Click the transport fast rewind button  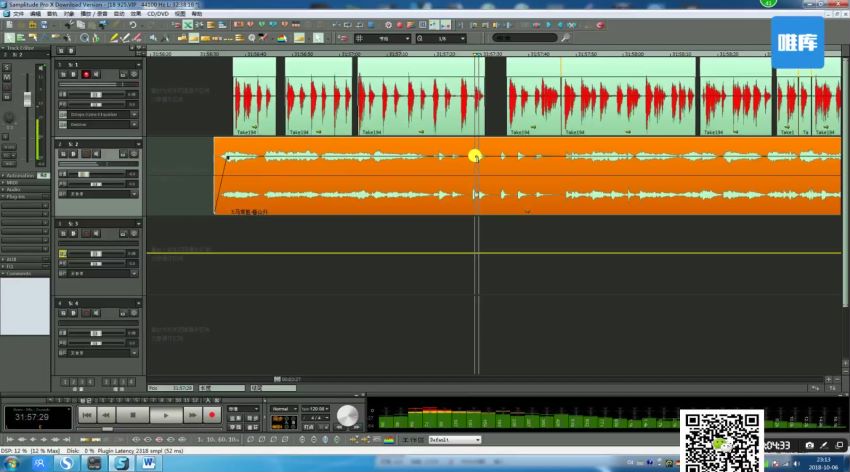(106, 415)
